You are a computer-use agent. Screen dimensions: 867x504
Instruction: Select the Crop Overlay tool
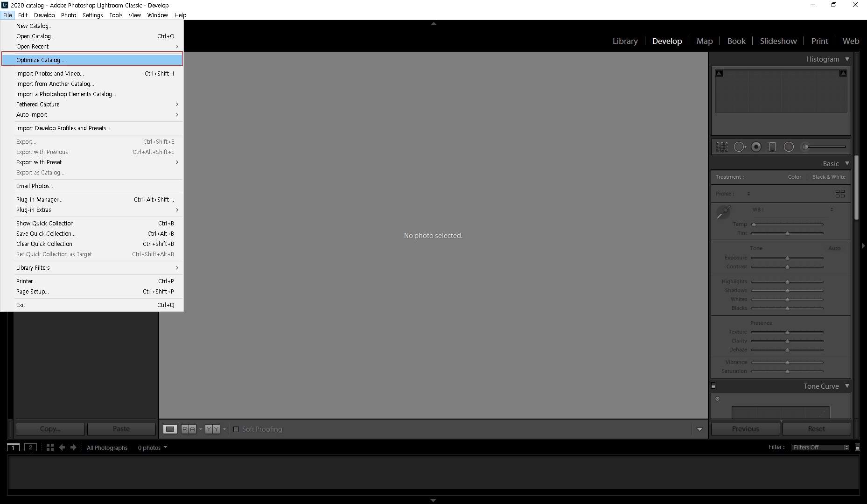(x=722, y=147)
